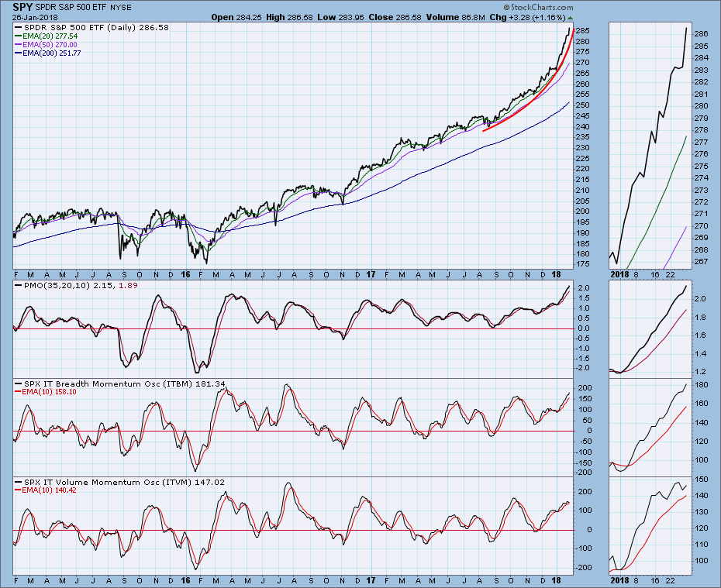Click the 18 year marker under price chart
The width and height of the screenshot is (721, 588).
(x=556, y=275)
